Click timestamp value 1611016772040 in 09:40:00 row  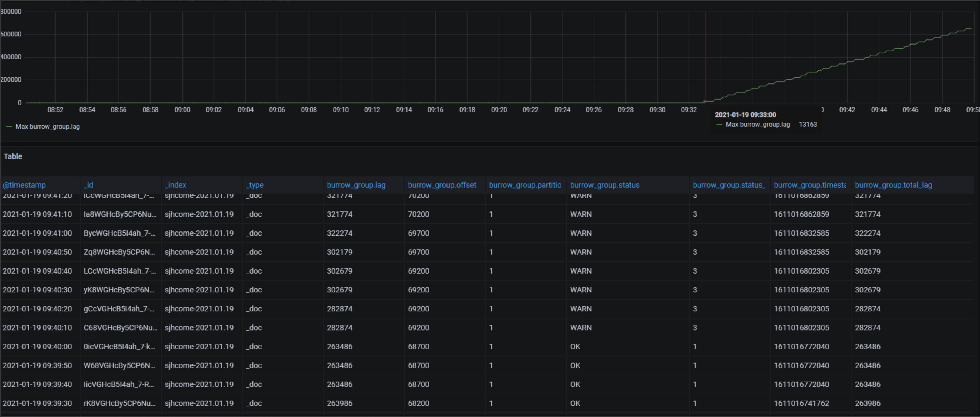pyautogui.click(x=801, y=347)
